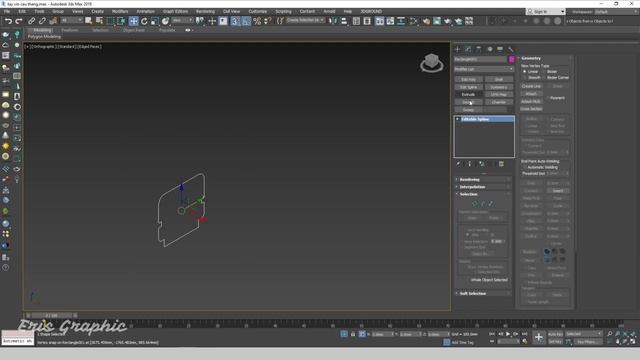Open the Create command panel tab
The height and width of the screenshot is (360, 640).
click(x=458, y=49)
